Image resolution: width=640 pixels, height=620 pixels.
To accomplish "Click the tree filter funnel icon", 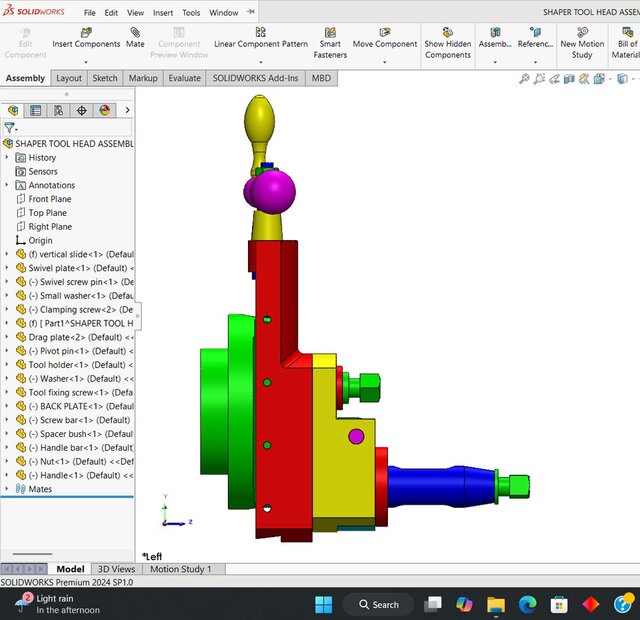I will (10, 128).
